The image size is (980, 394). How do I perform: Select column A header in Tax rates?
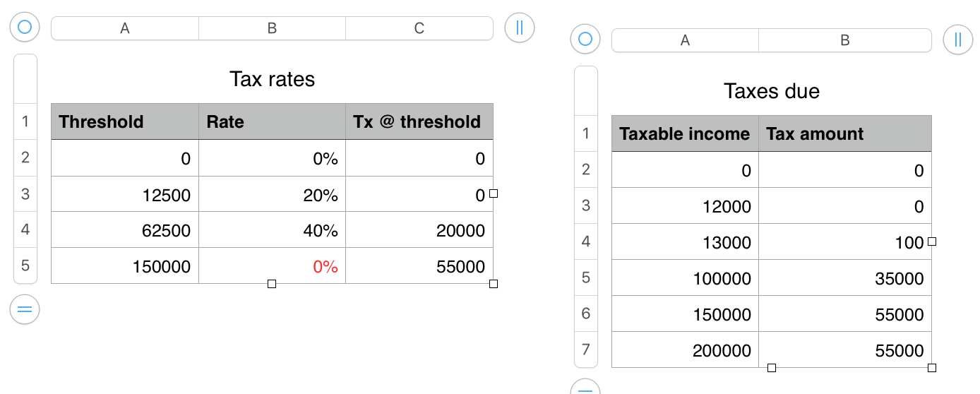[125, 28]
